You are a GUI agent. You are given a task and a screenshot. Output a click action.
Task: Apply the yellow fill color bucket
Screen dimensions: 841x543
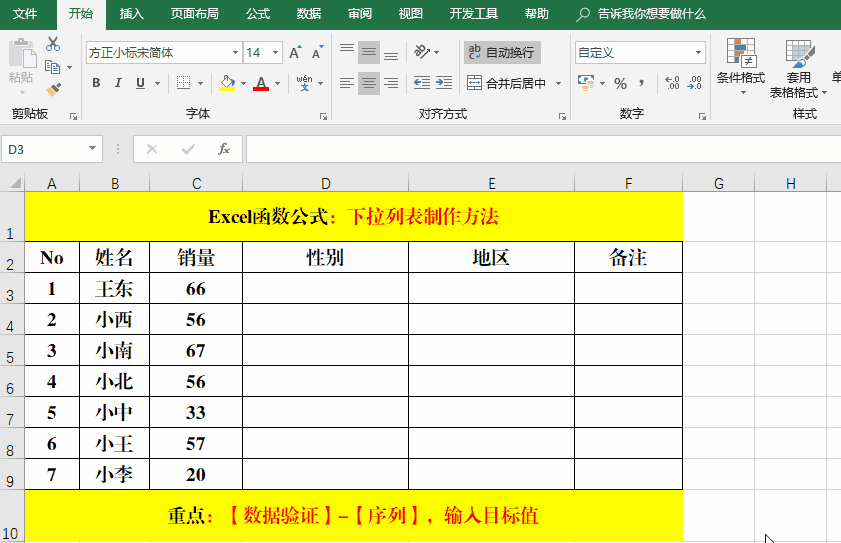point(227,83)
